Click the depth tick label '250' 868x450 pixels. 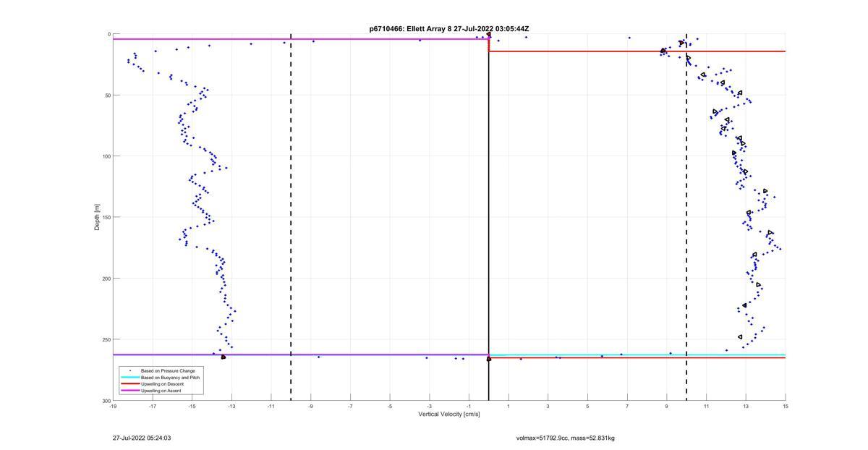point(106,339)
